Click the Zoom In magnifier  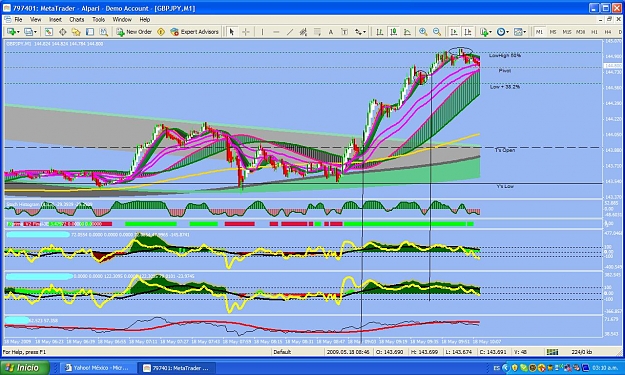pyautogui.click(x=423, y=32)
